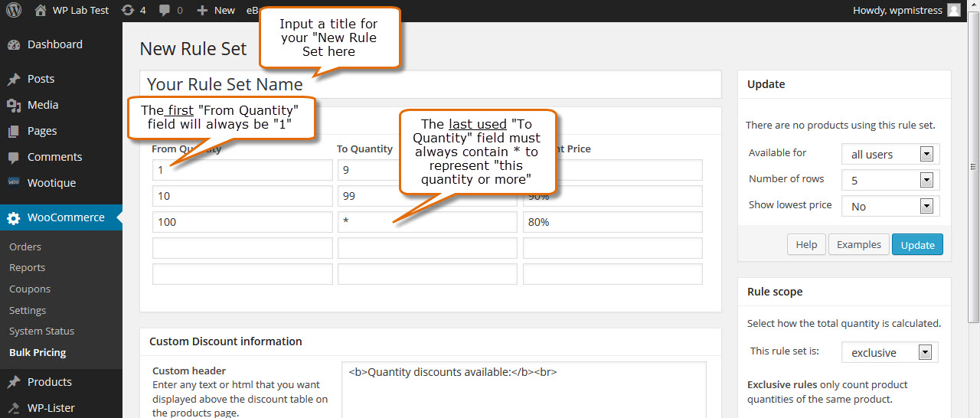Click the user avatar next to wpmistress

(x=953, y=10)
